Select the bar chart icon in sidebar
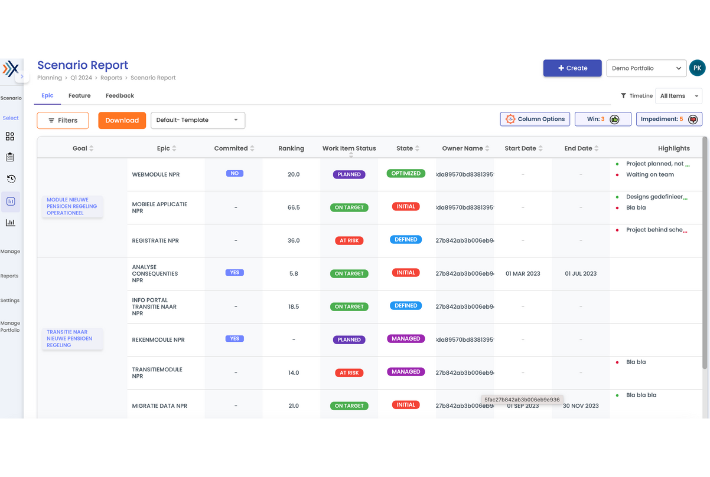This screenshot has width=710, height=477. click(x=10, y=222)
